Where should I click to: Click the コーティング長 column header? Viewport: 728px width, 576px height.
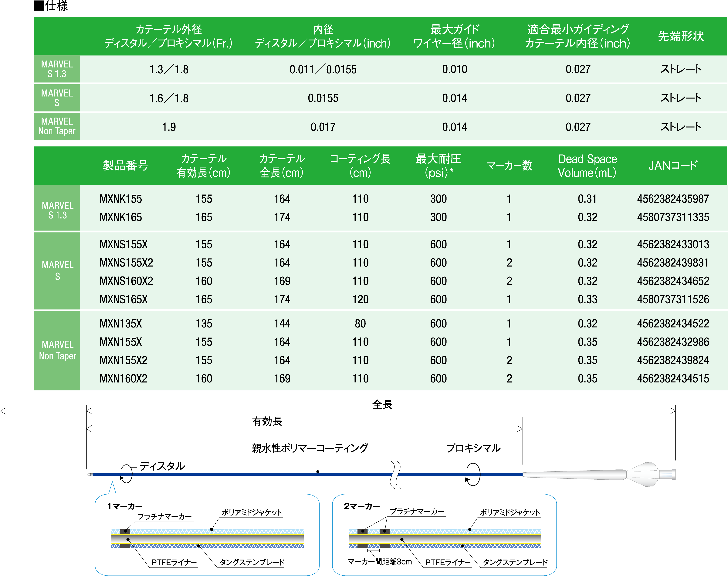point(360,166)
